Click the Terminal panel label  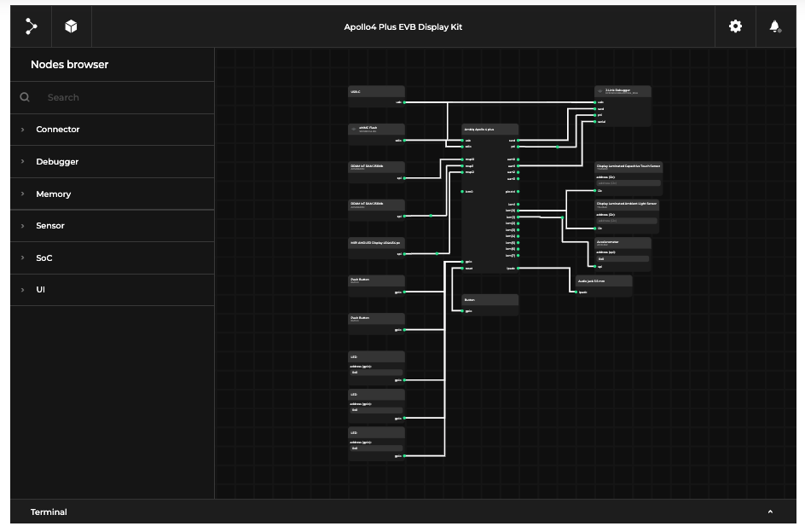tap(49, 512)
